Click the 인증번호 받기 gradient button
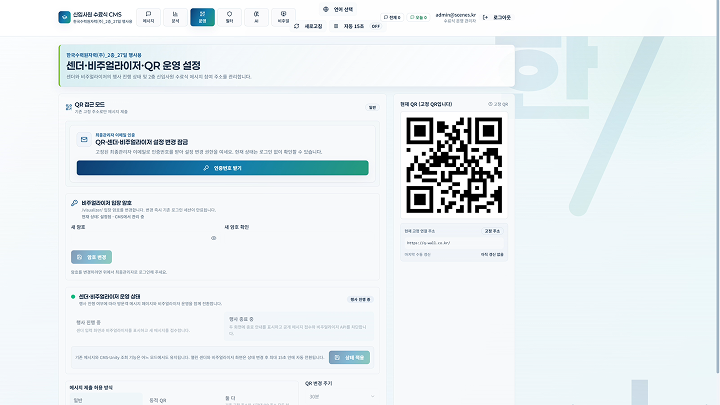Screen dimensions: 720x405 (x=223, y=168)
